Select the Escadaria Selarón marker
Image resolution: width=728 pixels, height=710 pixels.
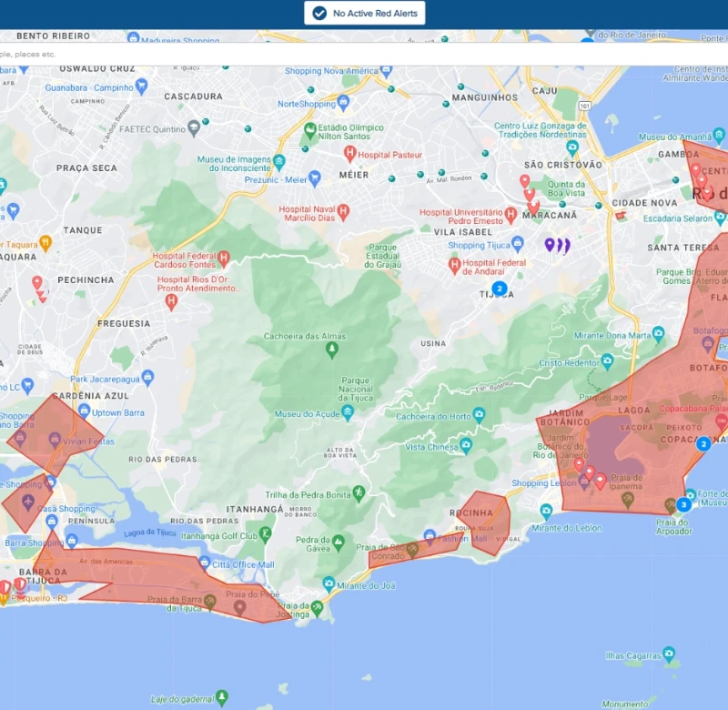(x=720, y=217)
